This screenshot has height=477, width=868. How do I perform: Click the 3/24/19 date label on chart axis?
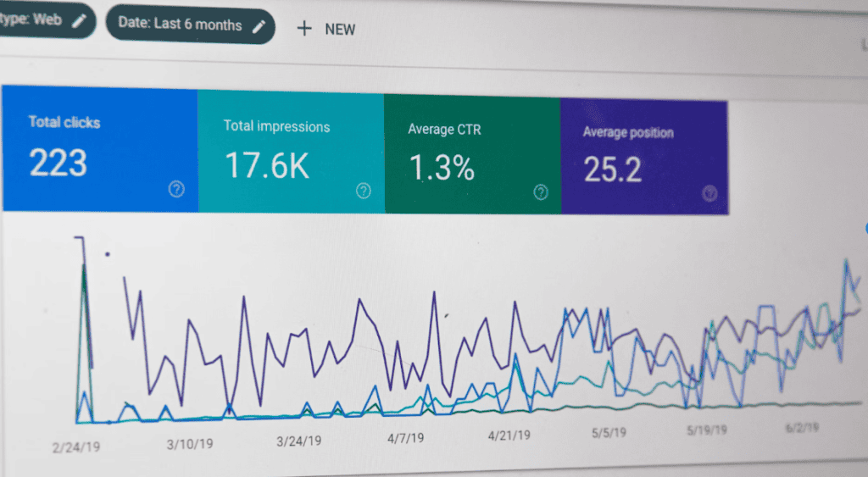(x=298, y=441)
